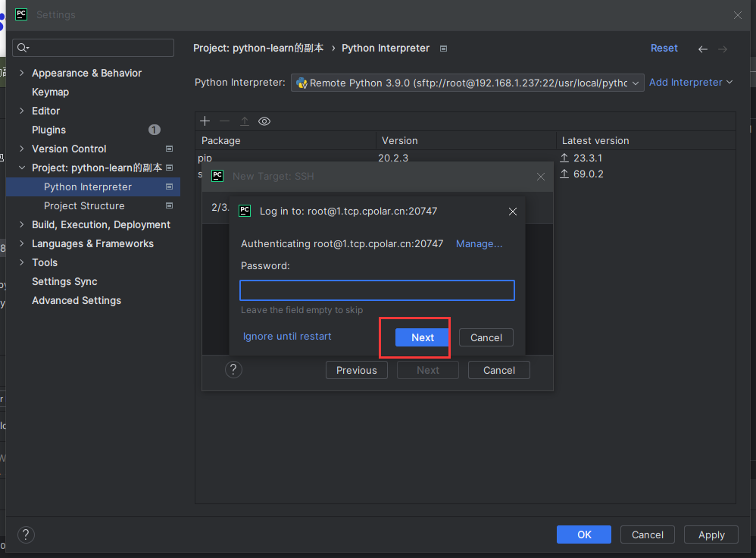Select Keymap in settings tree
Image resolution: width=756 pixels, height=558 pixels.
coord(50,92)
